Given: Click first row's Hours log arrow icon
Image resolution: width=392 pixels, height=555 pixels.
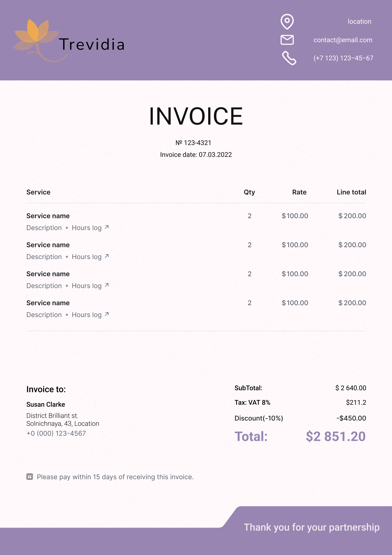Looking at the screenshot, I should 107,227.
